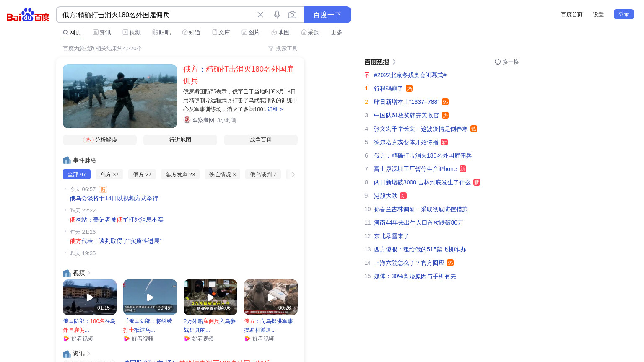The height and width of the screenshot is (362, 644).
Task: Click the 好看视频 icon under the first video
Action: pyautogui.click(x=66, y=339)
